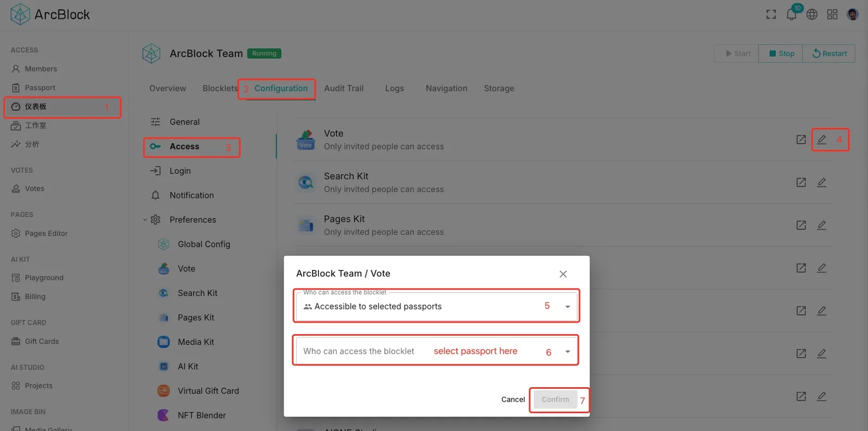Switch to the Blocklets tab

(x=220, y=88)
